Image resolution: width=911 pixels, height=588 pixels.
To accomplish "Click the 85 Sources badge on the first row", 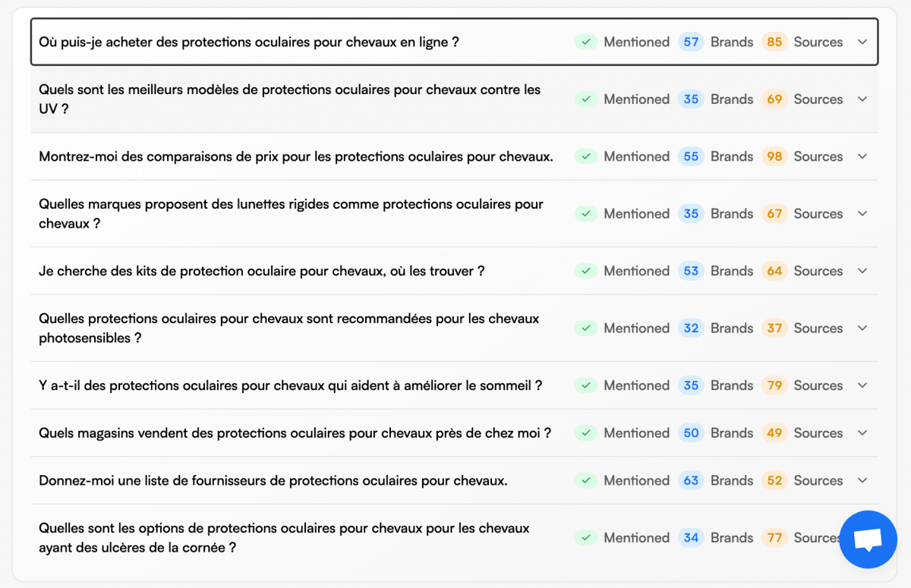I will tap(774, 42).
